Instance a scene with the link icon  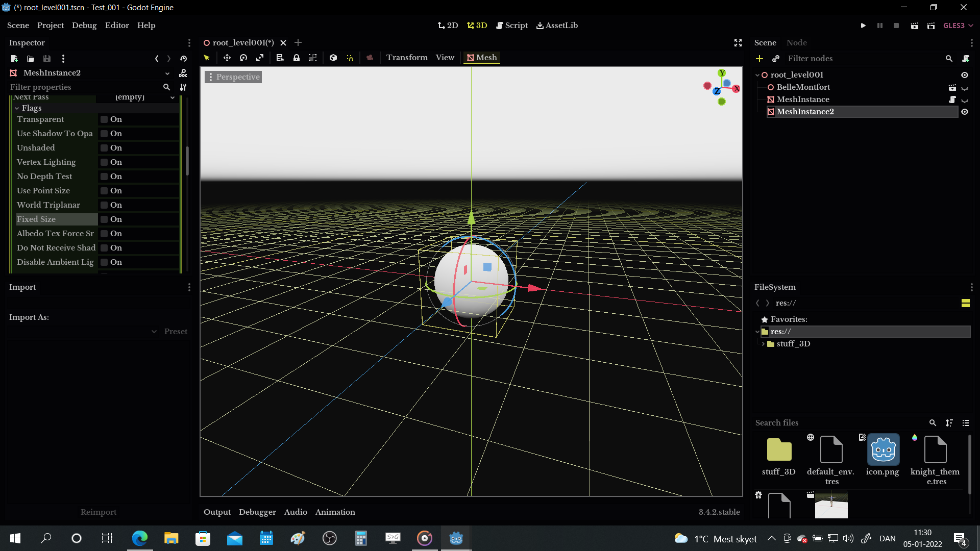point(776,59)
